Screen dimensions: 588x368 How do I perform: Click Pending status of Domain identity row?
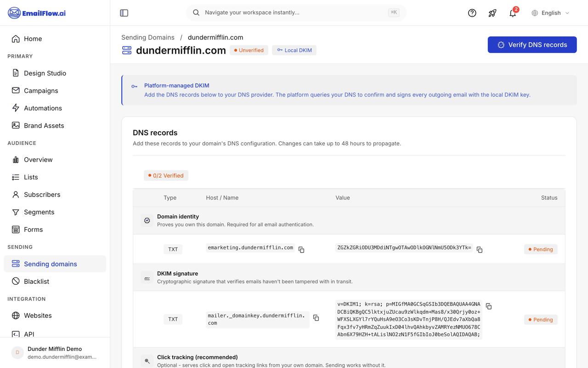(x=541, y=249)
